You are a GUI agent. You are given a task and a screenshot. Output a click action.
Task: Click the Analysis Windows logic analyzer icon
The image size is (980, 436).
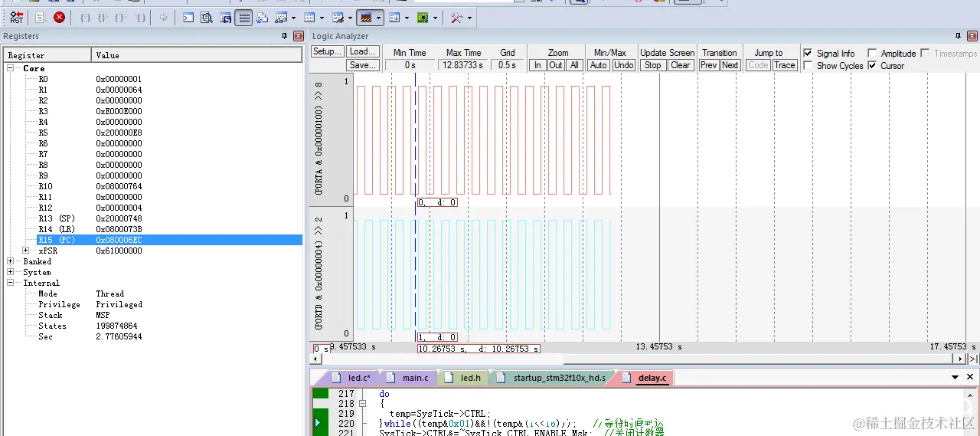tap(367, 18)
